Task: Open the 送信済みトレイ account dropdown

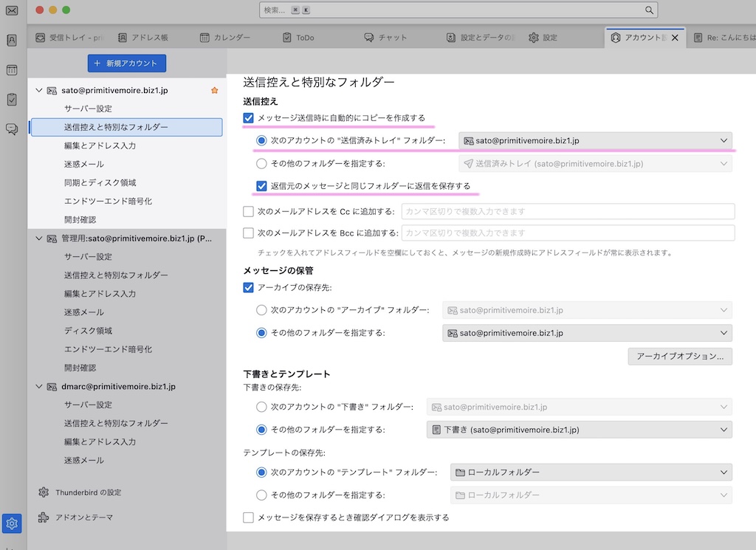Action: click(x=595, y=141)
